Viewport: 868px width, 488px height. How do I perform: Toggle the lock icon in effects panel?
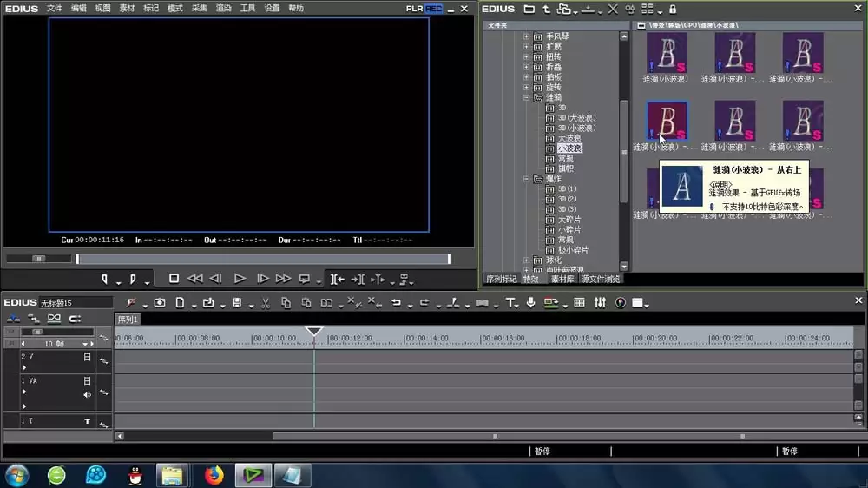673,10
